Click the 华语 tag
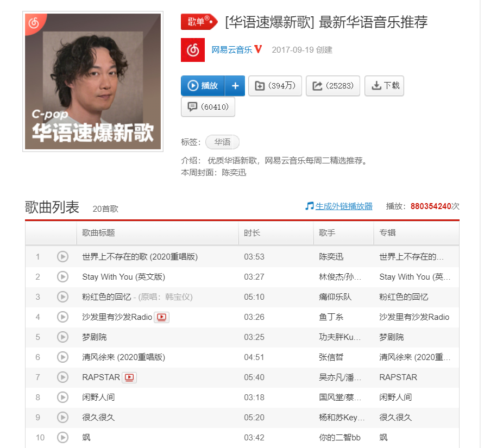This screenshot has height=448, width=484. click(222, 142)
